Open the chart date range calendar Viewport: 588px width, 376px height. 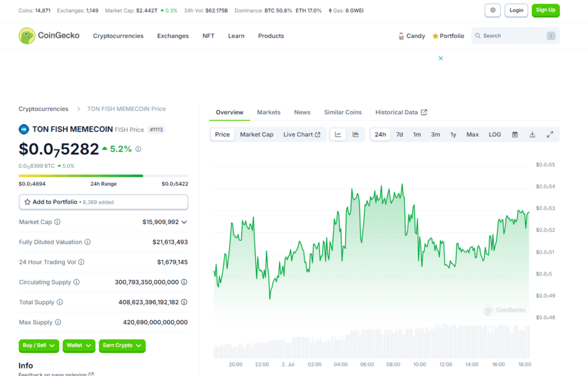pos(515,135)
